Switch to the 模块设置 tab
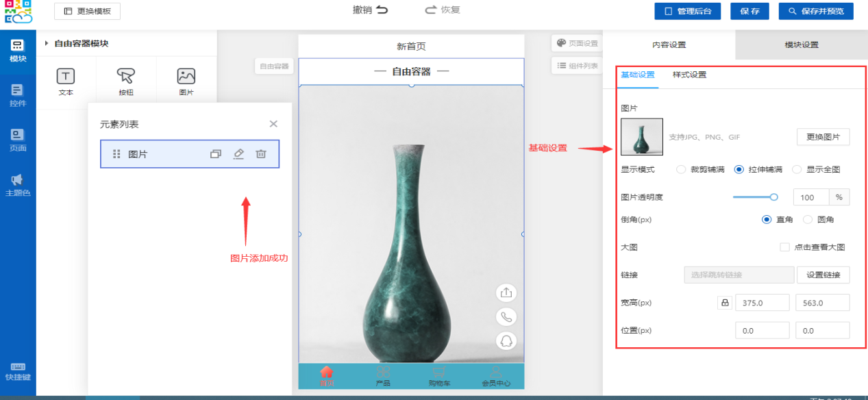 coord(801,45)
